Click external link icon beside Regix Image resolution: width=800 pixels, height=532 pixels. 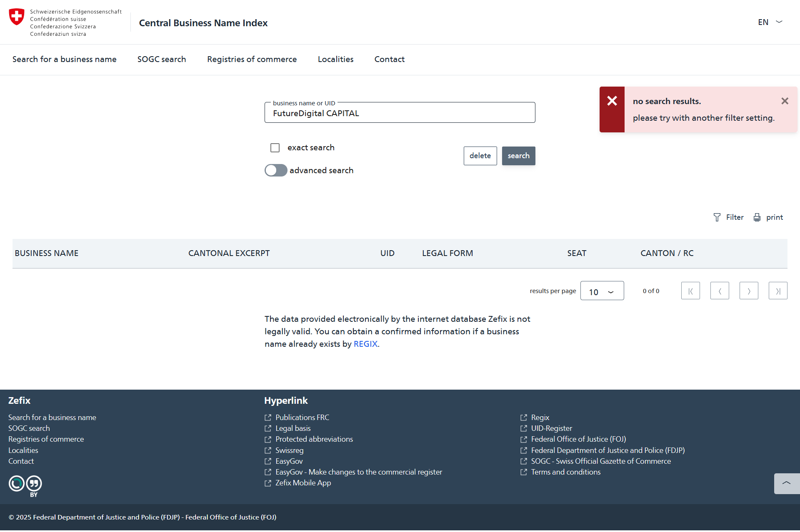click(x=524, y=418)
